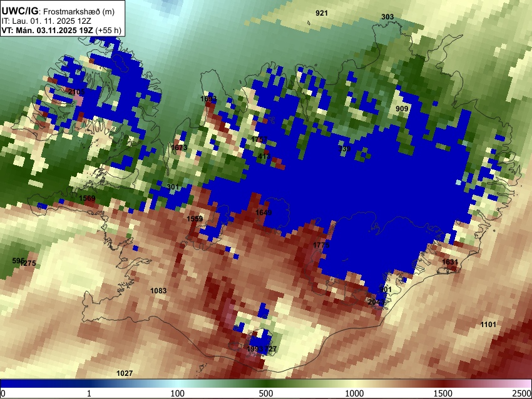Select the initial time line 'IT: Lau. 01. 11. 2025 12Z'
Screen dimensions: 532x399
tap(46, 21)
